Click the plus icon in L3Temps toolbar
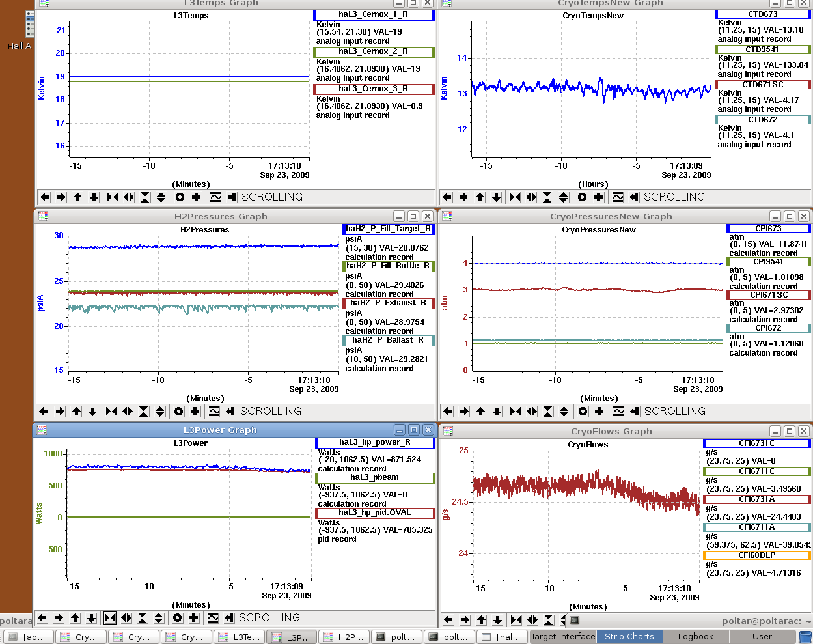 pyautogui.click(x=197, y=197)
